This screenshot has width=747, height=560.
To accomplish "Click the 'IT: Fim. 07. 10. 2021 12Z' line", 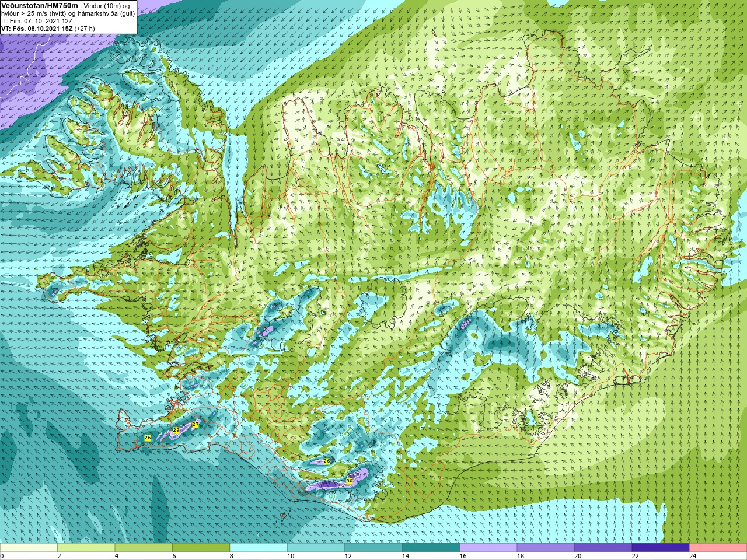I will tap(37, 20).
